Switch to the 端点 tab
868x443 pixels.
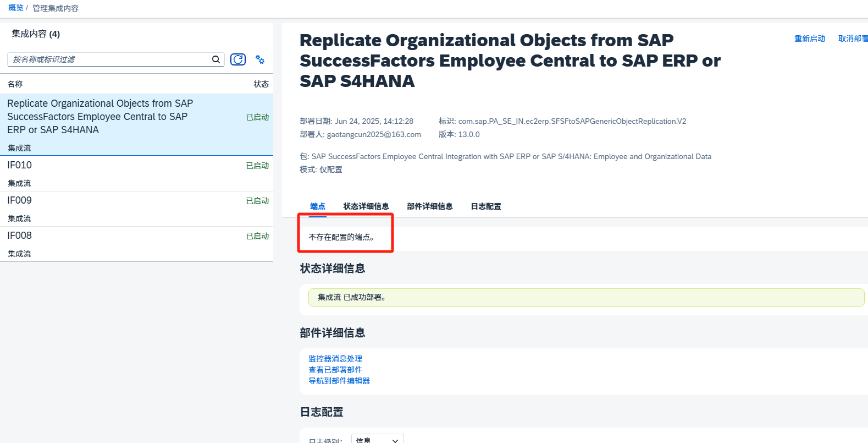coord(318,206)
